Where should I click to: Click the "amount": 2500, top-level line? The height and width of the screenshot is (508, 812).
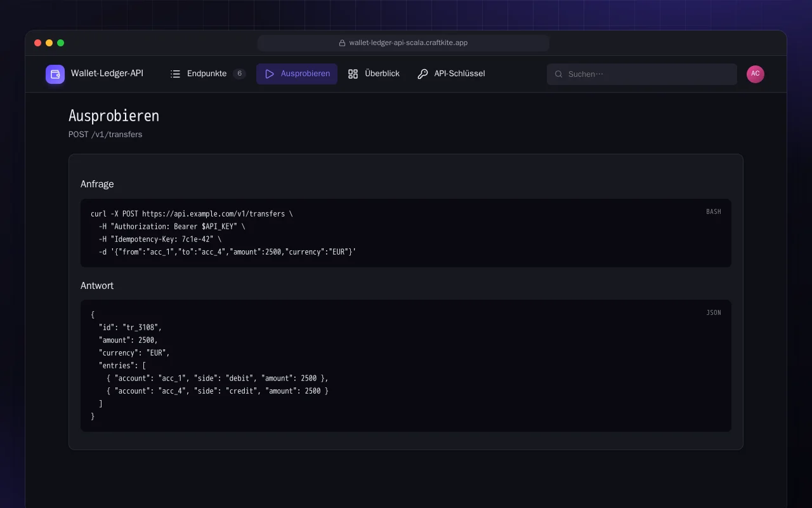pos(129,340)
